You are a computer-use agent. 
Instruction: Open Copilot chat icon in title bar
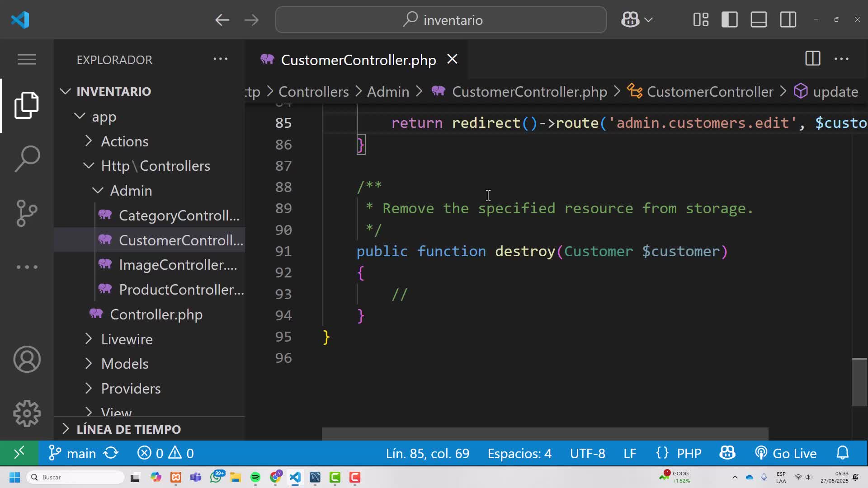coord(630,20)
